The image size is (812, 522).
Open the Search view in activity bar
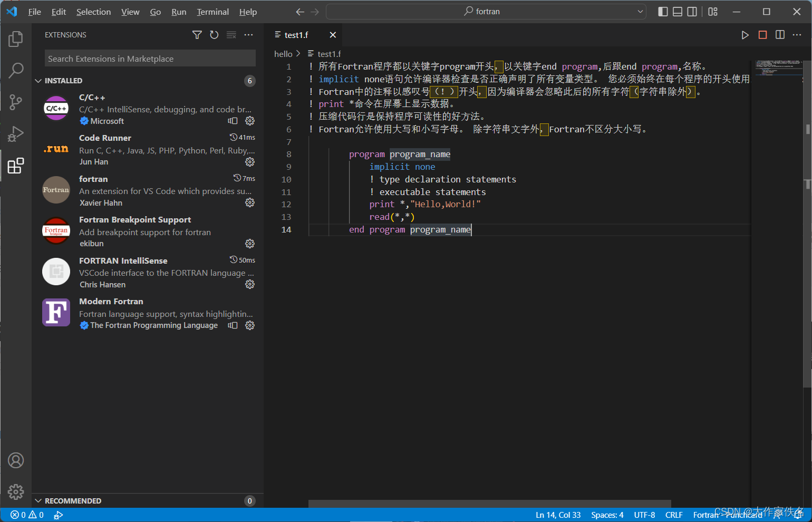click(16, 70)
